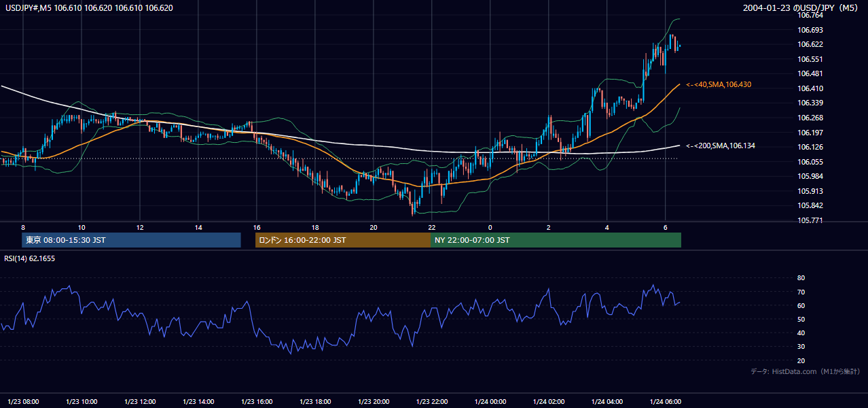Click the RSI scale value 80
Image resolution: width=868 pixels, height=408 pixels.
(801, 278)
